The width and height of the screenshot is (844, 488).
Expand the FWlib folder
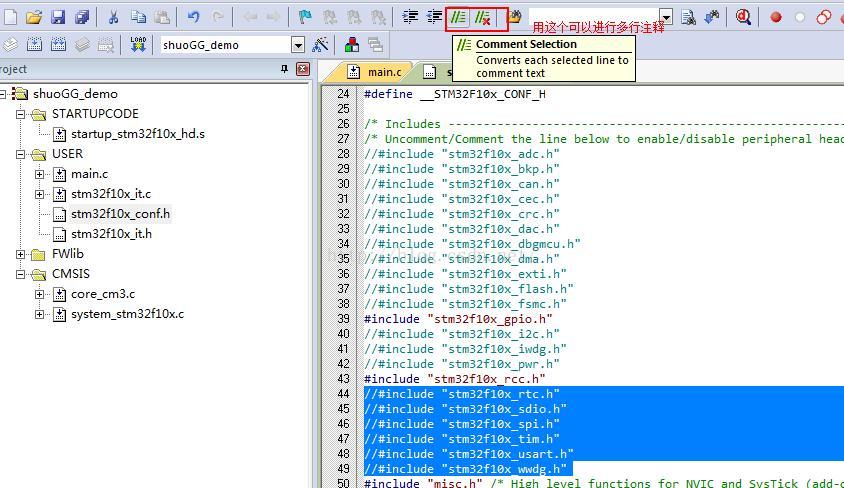click(21, 254)
